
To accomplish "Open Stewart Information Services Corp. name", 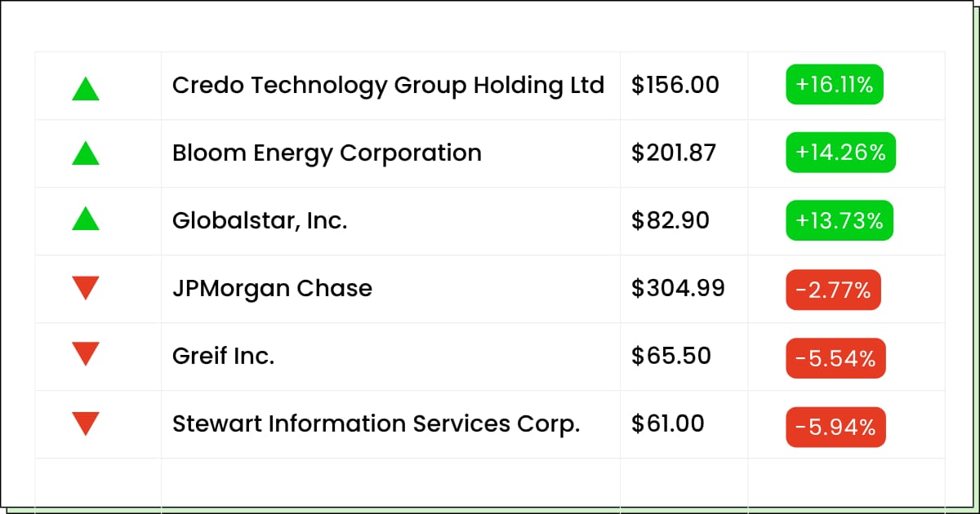I will (x=376, y=424).
